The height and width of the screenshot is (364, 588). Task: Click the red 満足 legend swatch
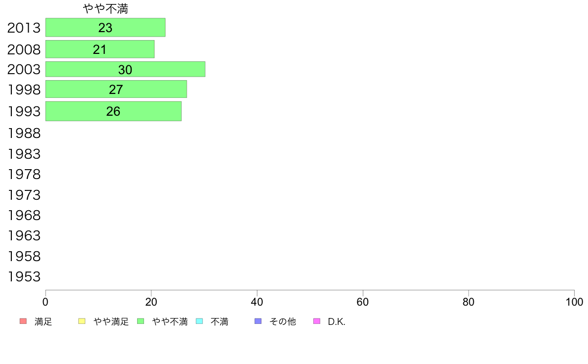click(x=23, y=321)
